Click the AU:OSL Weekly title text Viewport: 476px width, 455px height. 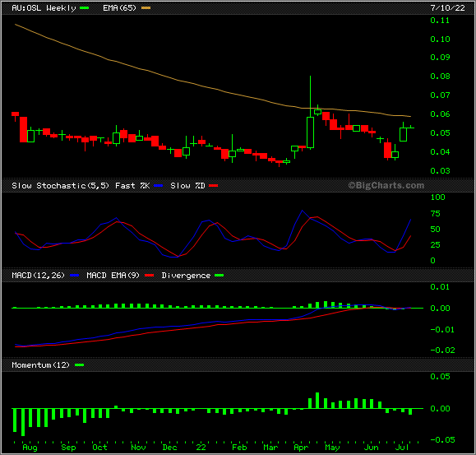pos(44,8)
